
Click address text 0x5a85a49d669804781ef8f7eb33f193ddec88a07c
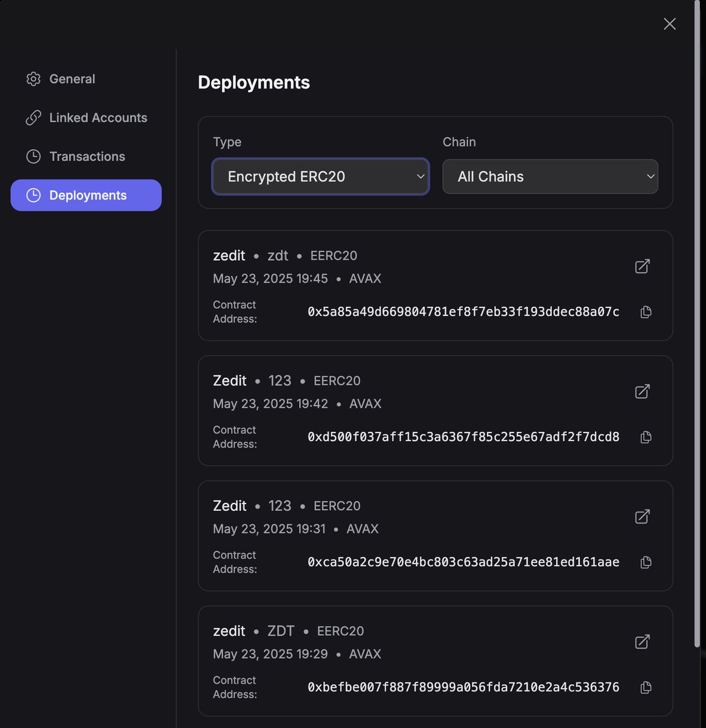pos(463,312)
